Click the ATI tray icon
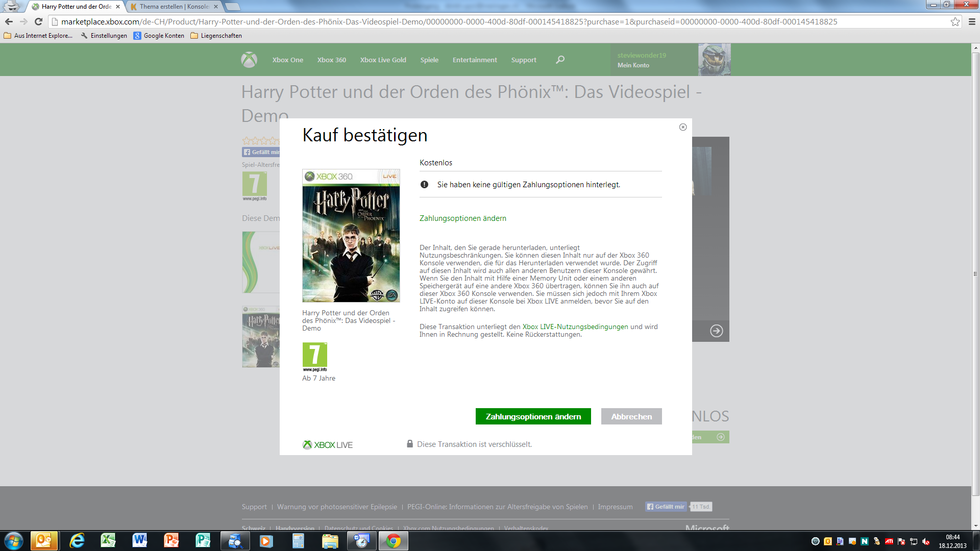The image size is (980, 551). pyautogui.click(x=889, y=541)
